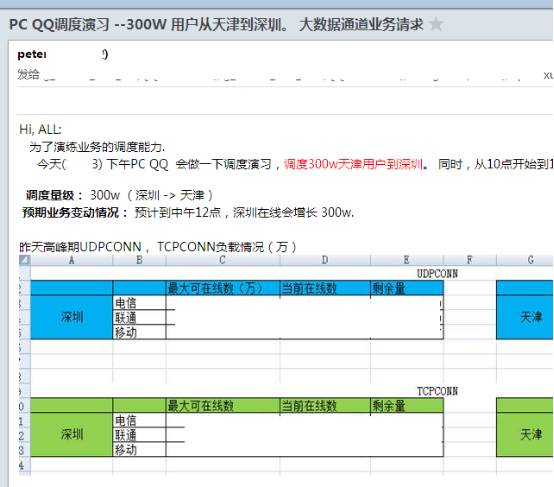Click '联通' in the green TCPCONN table
554x487 pixels.
139,435
